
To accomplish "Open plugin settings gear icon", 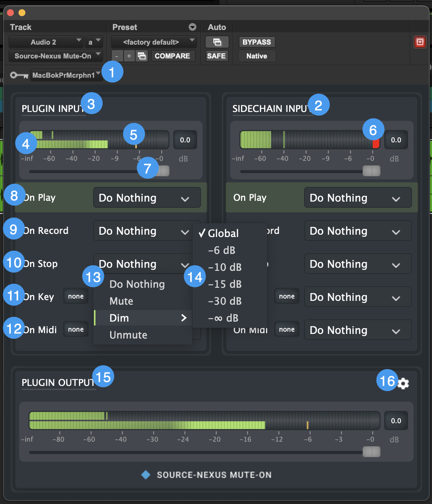I will coord(403,383).
